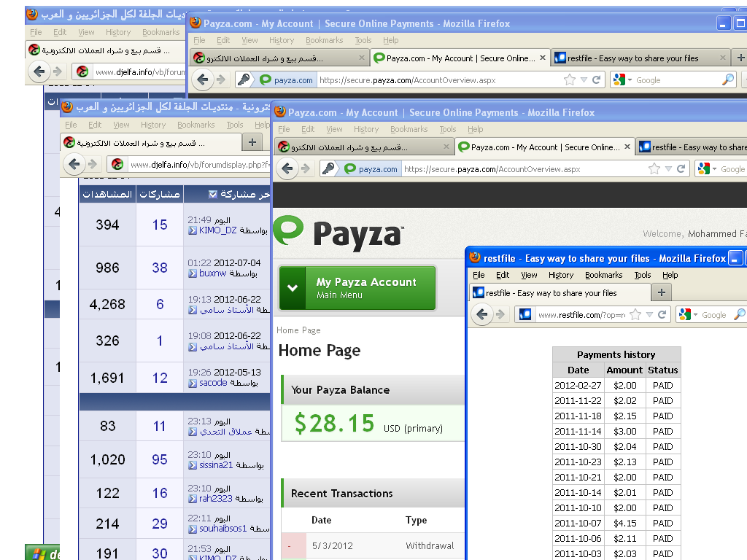Click the $28.15 Payza balance amount
The width and height of the screenshot is (747, 560).
click(x=334, y=423)
